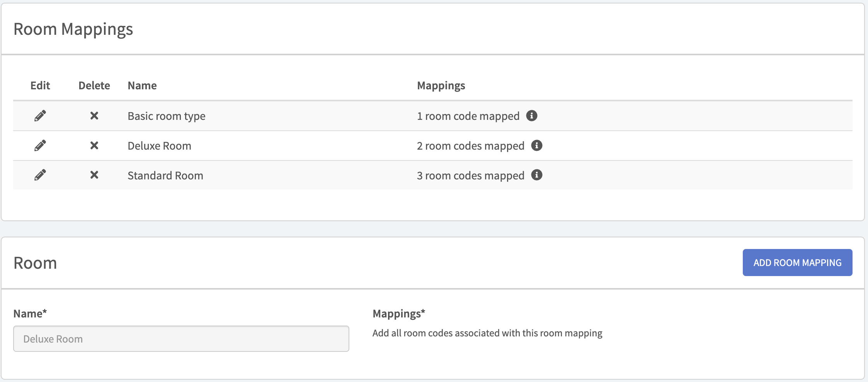Click the Name column header in table
Screen dimensions: 868x382
142,85
